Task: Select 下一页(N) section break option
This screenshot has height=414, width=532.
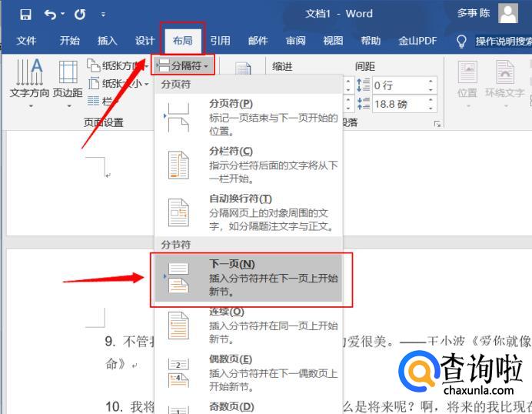Action: coord(248,279)
